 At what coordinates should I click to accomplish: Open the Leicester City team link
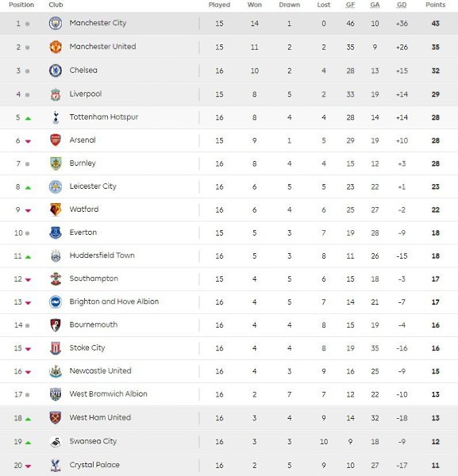93,186
